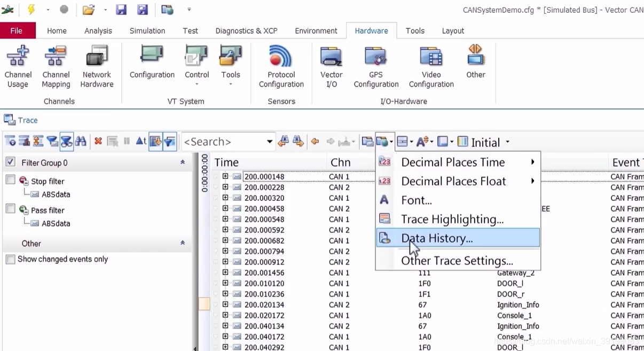Select the Ignition_Info row at 200.020134
This screenshot has width=644, height=351.
click(429, 305)
